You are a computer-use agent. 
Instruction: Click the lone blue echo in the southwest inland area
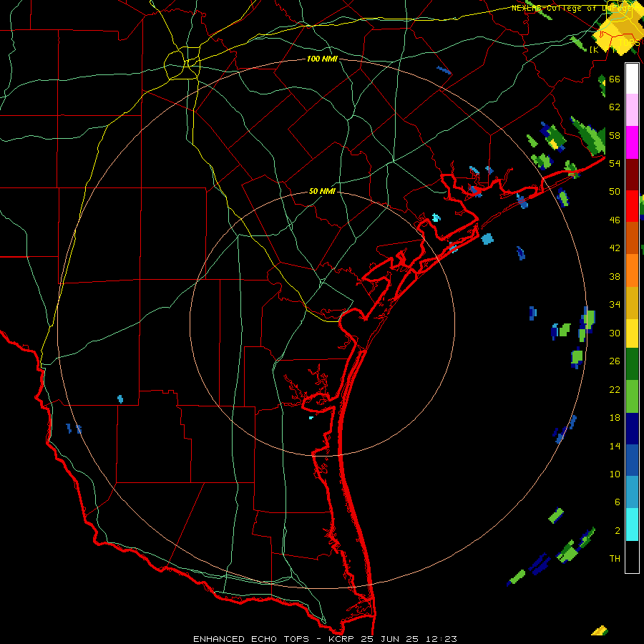(x=120, y=399)
